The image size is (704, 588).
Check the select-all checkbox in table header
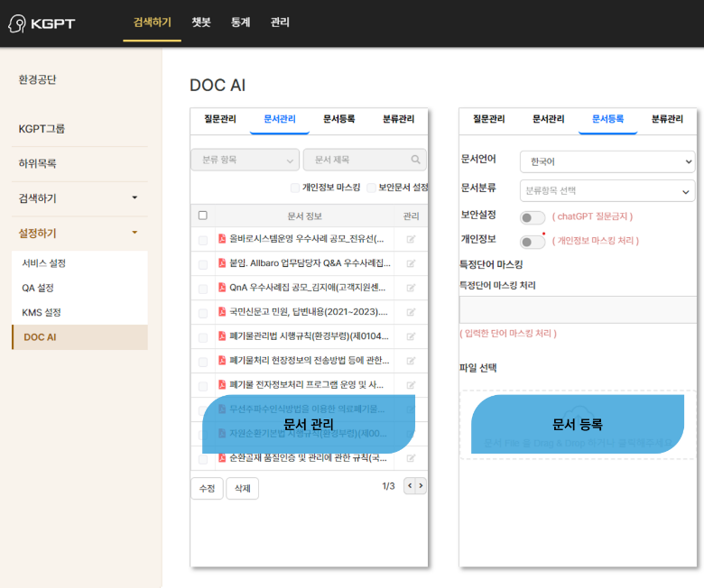[203, 216]
